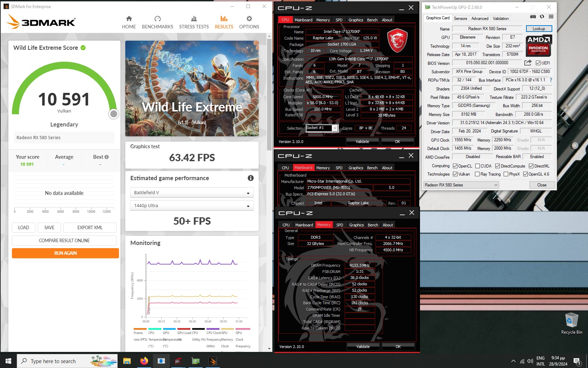Viewport: 588px width, 368px height.
Task: Toggle the Vulkan checkbox
Action: coord(455,174)
